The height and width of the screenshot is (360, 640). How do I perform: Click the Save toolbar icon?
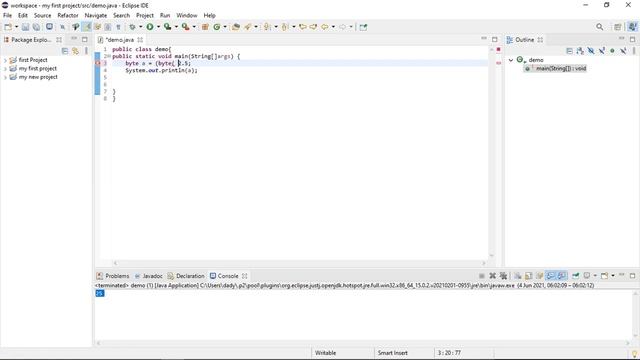point(25,27)
